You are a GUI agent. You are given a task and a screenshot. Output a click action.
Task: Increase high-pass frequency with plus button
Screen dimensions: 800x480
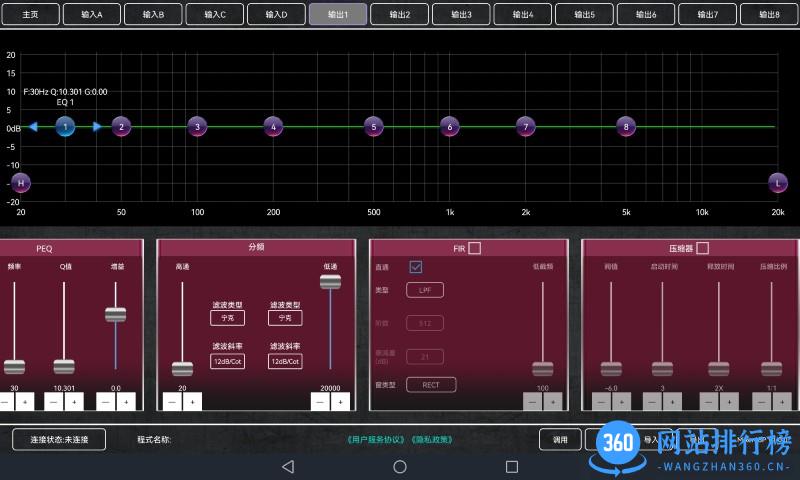coord(192,402)
